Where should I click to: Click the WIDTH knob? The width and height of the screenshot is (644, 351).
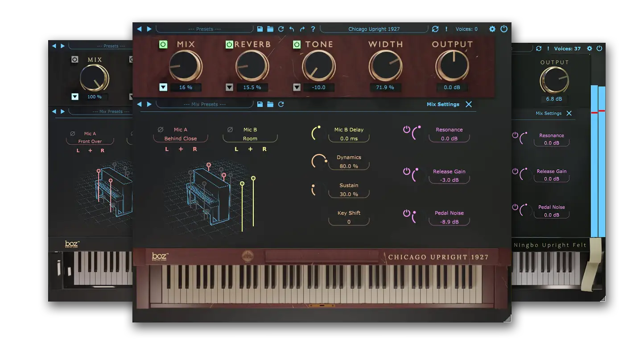click(x=385, y=65)
